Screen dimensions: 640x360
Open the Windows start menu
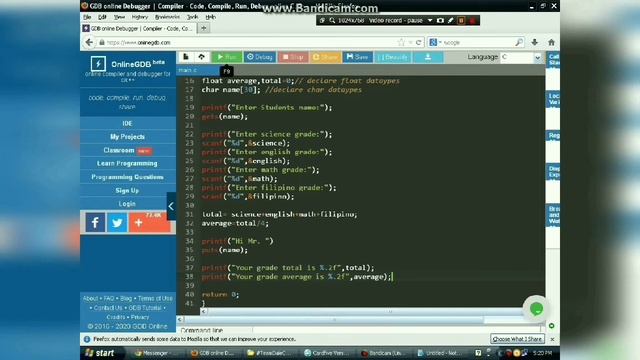[x=100, y=353]
